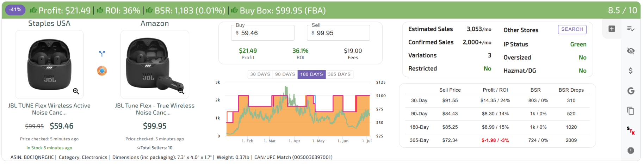Click the plus add-to-list icon

(x=612, y=29)
